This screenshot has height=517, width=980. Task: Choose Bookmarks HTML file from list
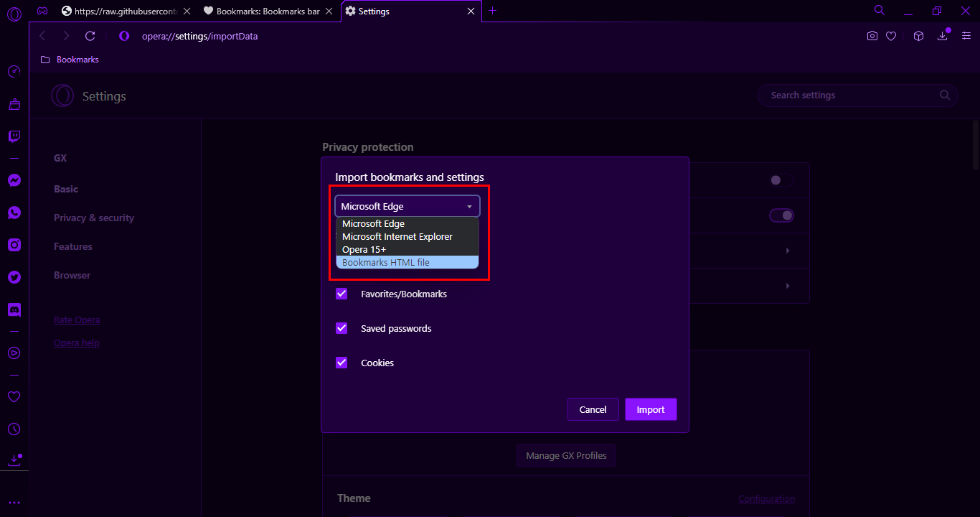pos(407,263)
